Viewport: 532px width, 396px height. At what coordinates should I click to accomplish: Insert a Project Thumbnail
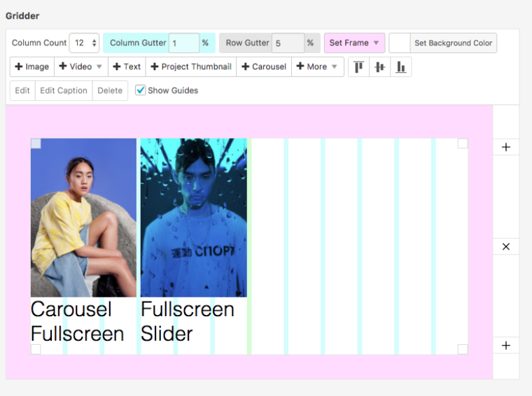(191, 66)
